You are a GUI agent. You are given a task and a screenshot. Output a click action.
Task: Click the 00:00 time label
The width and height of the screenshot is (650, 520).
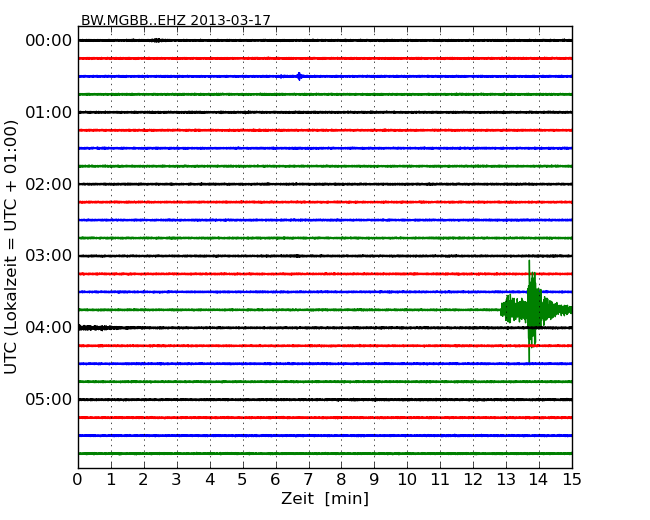tap(49, 41)
